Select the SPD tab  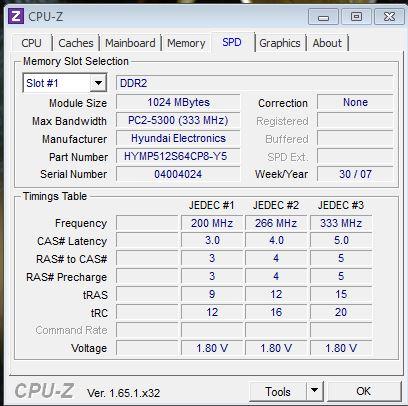[232, 42]
